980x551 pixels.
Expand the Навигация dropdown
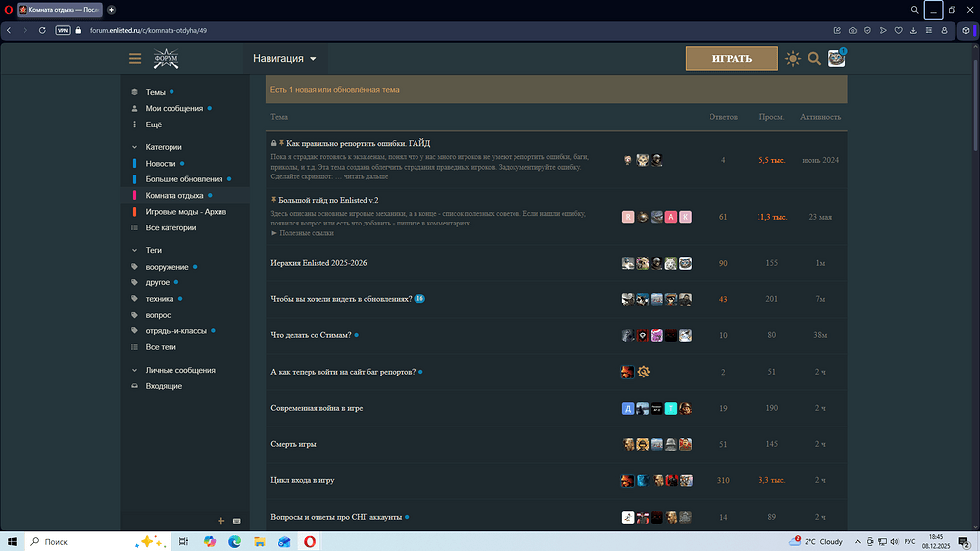tap(284, 59)
